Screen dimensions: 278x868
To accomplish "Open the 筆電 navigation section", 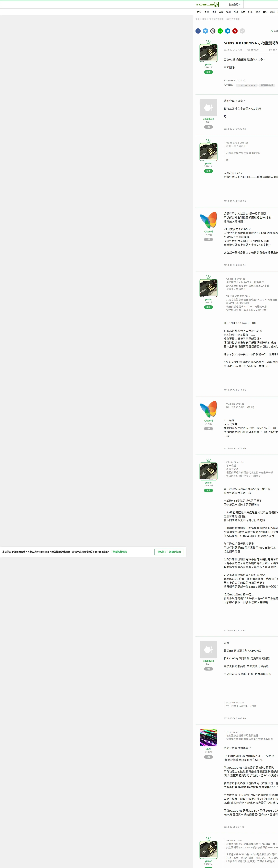I will (x=221, y=12).
